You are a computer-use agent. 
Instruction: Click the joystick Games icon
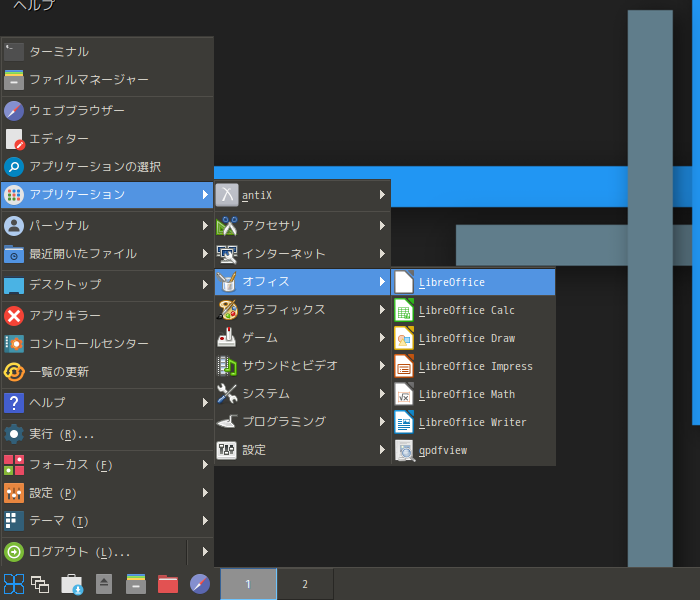pos(227,338)
